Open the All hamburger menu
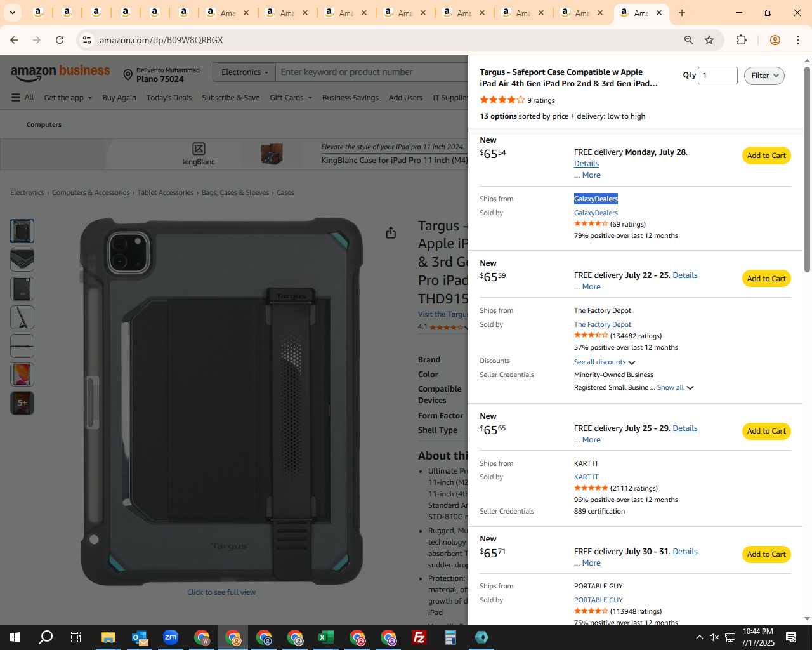The height and width of the screenshot is (650, 812). (x=23, y=97)
